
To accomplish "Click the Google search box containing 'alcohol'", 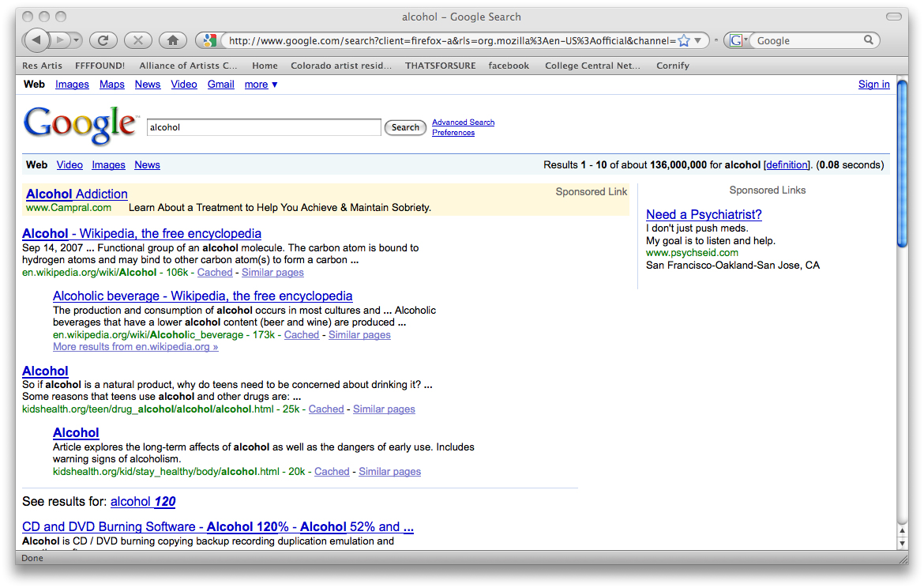I will 264,127.
